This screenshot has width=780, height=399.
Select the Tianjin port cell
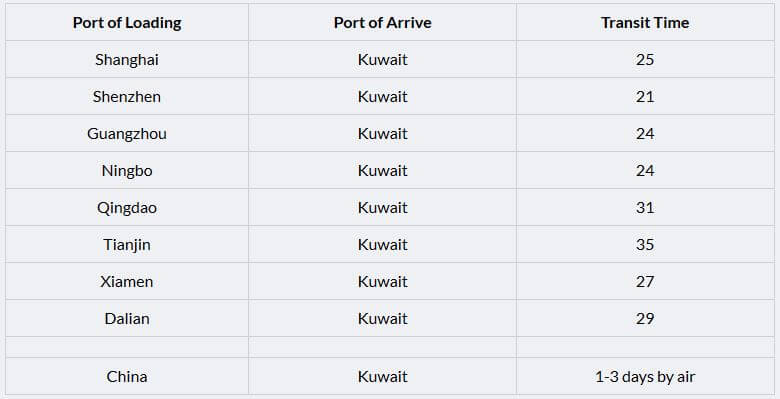click(x=127, y=244)
